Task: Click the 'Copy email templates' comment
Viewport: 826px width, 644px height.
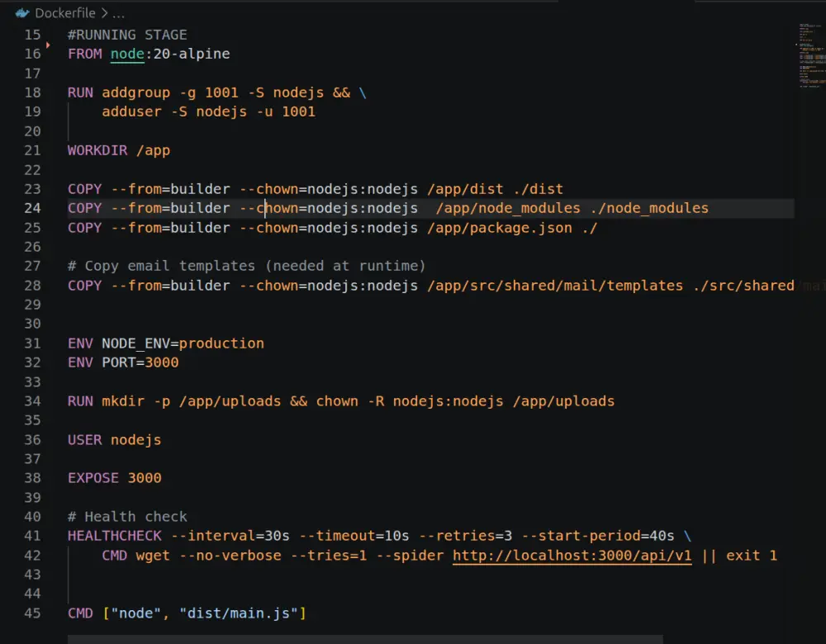Action: tap(246, 266)
